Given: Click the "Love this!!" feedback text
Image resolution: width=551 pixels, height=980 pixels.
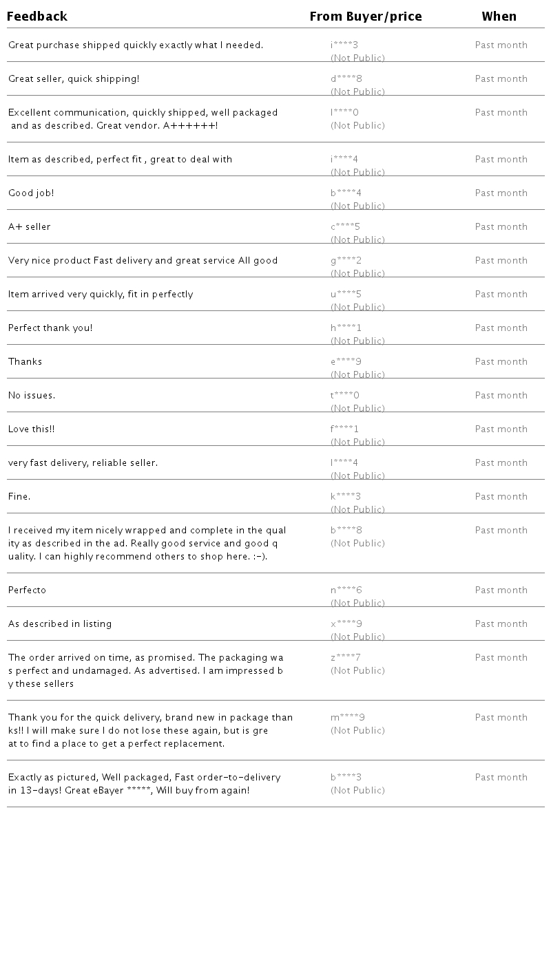Looking at the screenshot, I should 31,429.
